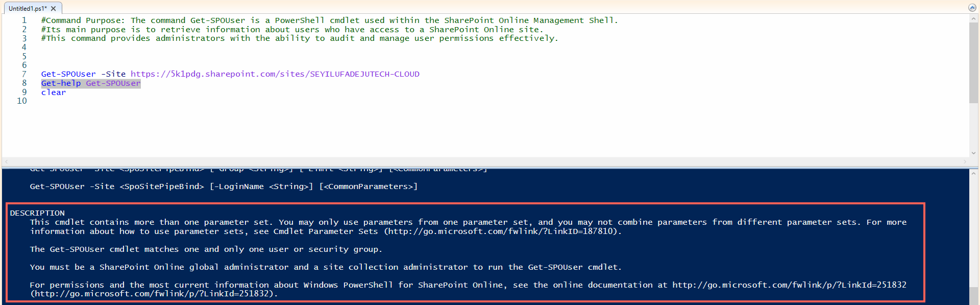Click console pane scroll up arrow

[x=973, y=174]
